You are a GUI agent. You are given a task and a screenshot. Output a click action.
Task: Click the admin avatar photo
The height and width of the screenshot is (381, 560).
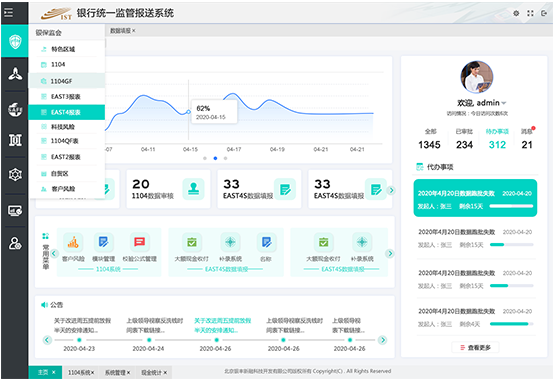pyautogui.click(x=476, y=77)
